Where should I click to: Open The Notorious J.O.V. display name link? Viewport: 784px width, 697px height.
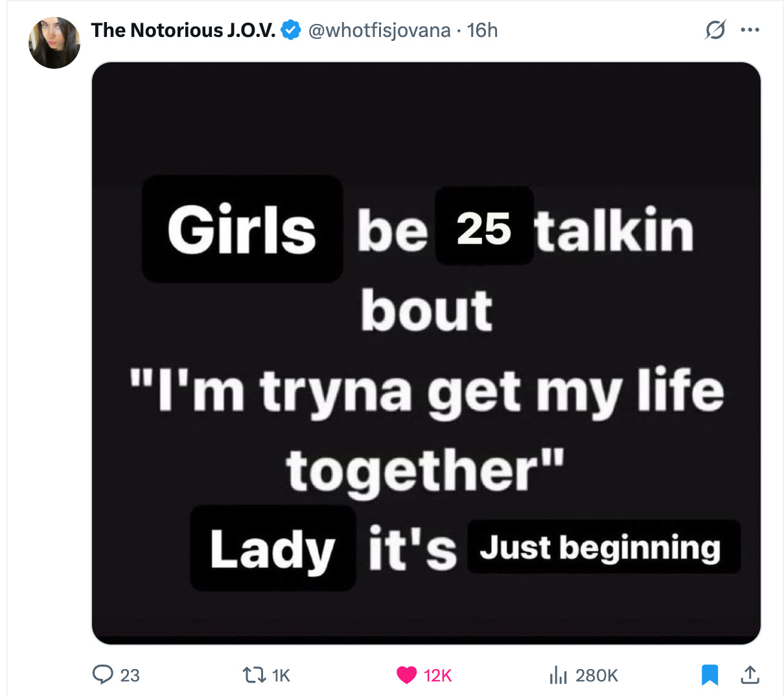pyautogui.click(x=183, y=30)
